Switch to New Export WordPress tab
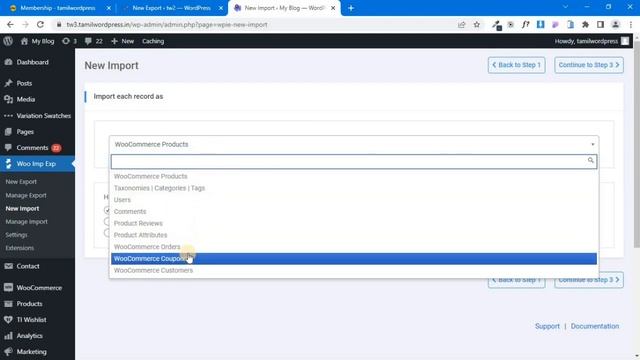The height and width of the screenshot is (360, 640). pos(171,8)
